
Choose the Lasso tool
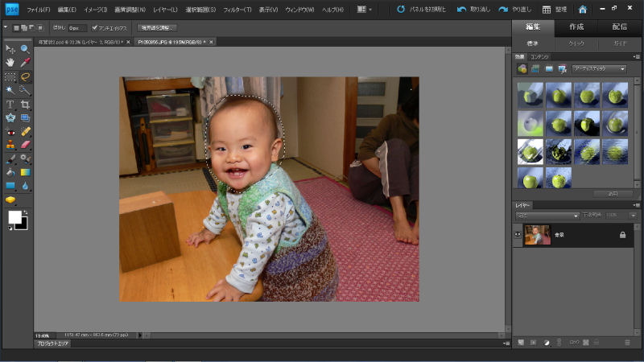click(x=25, y=77)
